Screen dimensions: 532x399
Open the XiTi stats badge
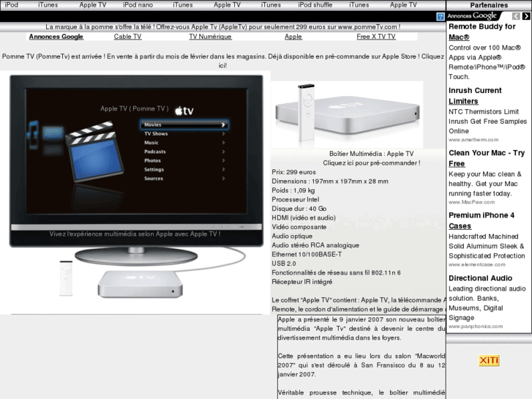click(x=489, y=360)
